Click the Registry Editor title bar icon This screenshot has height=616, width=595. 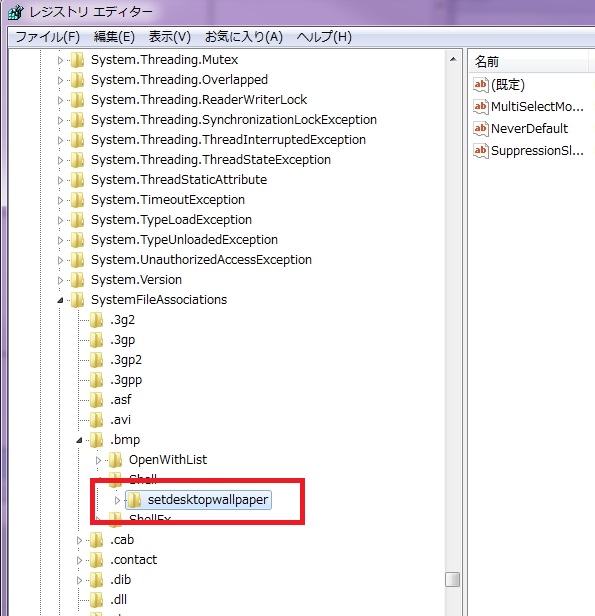pyautogui.click(x=16, y=12)
